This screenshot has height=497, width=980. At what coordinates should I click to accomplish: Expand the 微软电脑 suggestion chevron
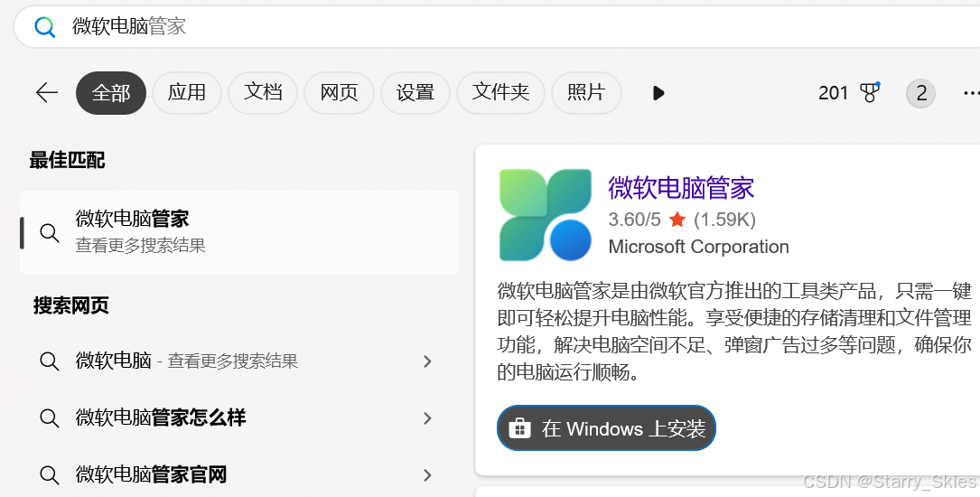427,361
